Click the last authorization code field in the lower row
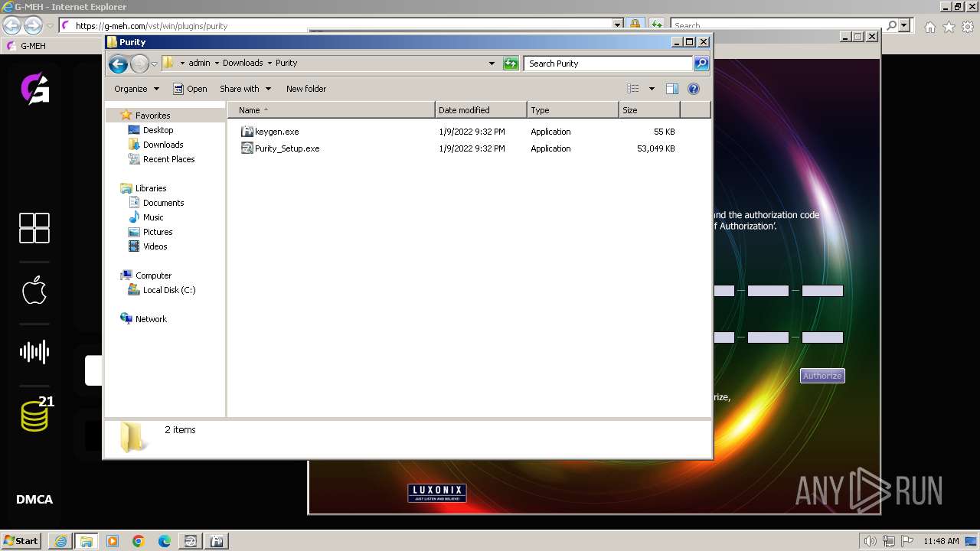 (822, 337)
